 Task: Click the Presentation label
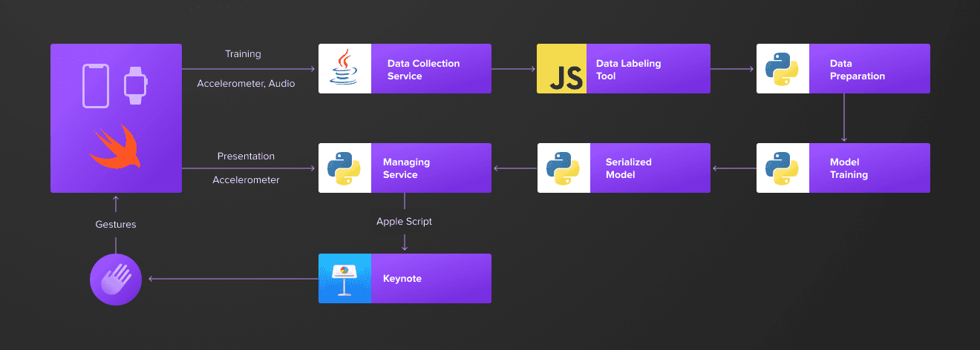click(x=246, y=156)
